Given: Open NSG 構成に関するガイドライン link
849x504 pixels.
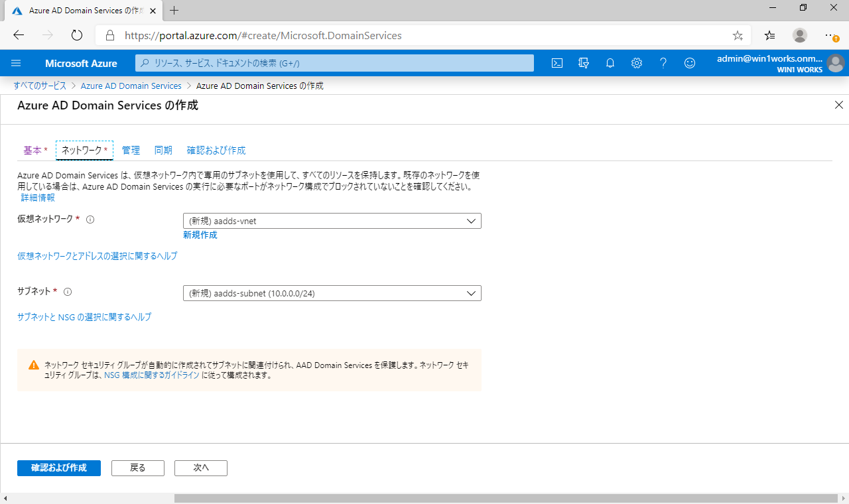Looking at the screenshot, I should point(152,375).
